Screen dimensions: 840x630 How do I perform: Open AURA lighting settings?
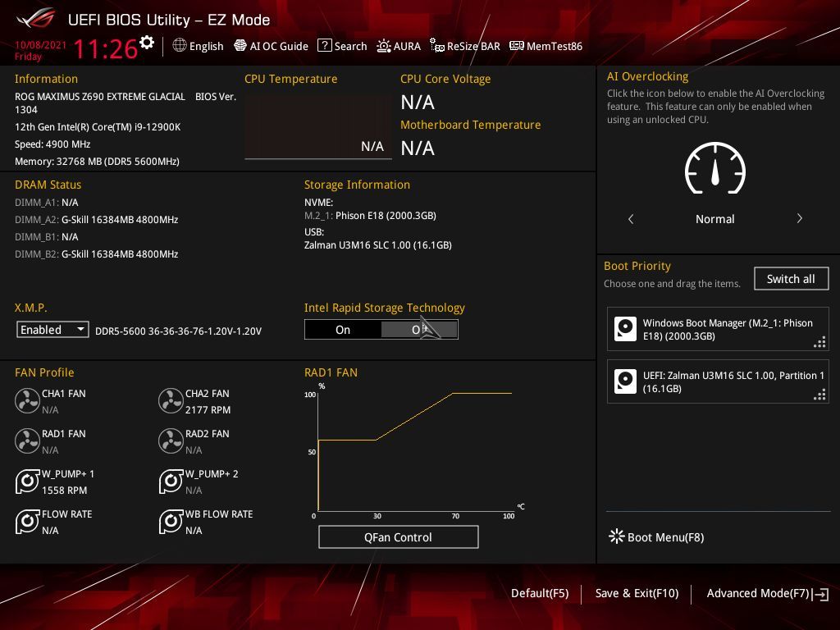(x=399, y=46)
